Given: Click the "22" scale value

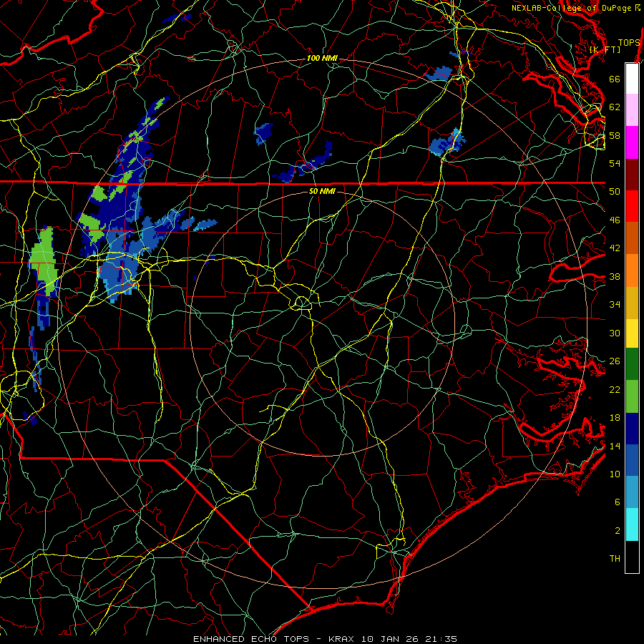Looking at the screenshot, I should click(x=615, y=390).
